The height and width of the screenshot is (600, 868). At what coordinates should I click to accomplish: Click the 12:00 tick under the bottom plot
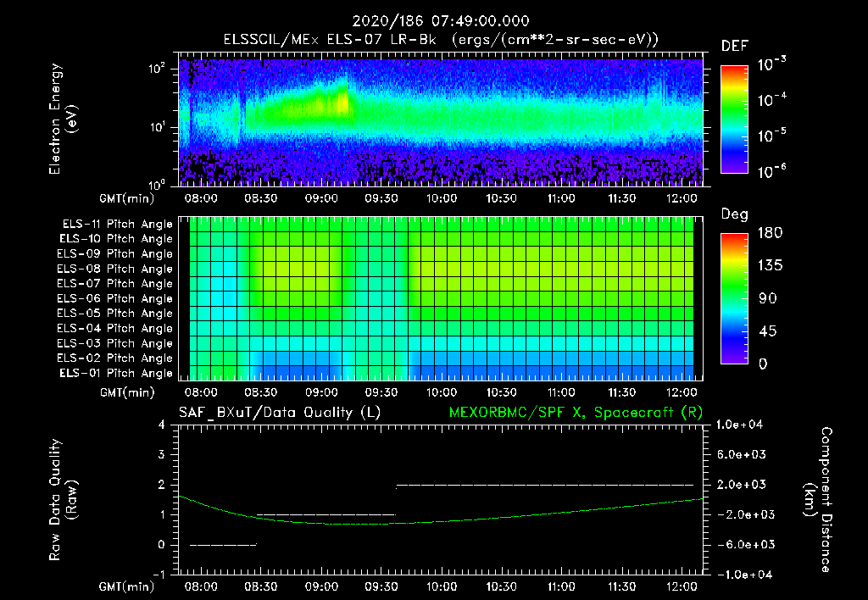click(x=682, y=586)
